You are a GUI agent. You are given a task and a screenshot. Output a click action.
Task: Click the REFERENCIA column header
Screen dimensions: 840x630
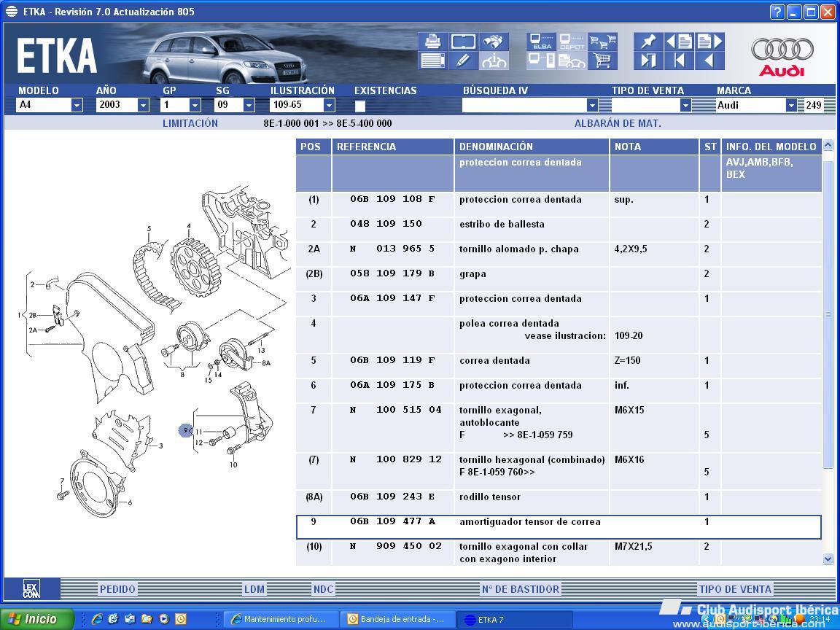coord(393,147)
